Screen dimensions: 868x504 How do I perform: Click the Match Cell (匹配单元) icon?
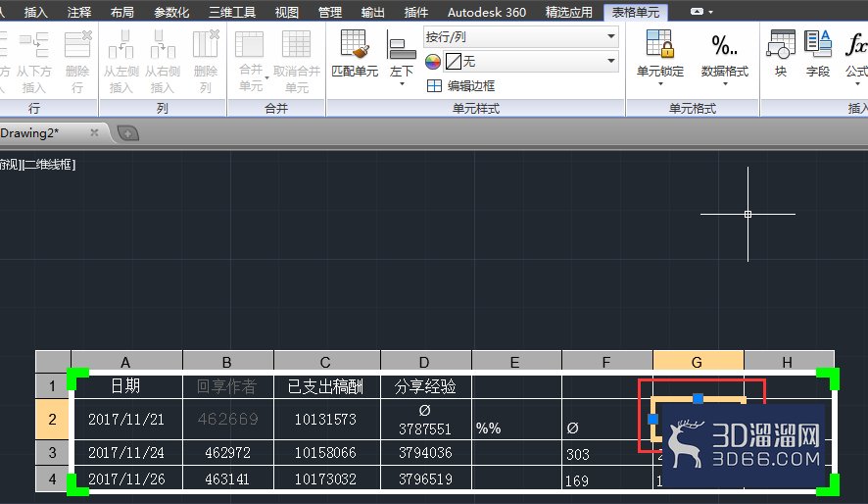click(x=355, y=44)
